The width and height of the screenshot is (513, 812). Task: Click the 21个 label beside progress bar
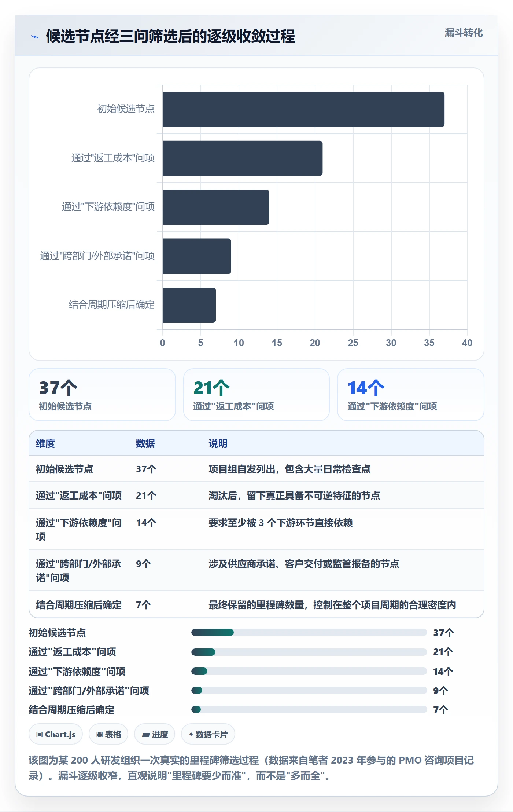[x=443, y=652]
